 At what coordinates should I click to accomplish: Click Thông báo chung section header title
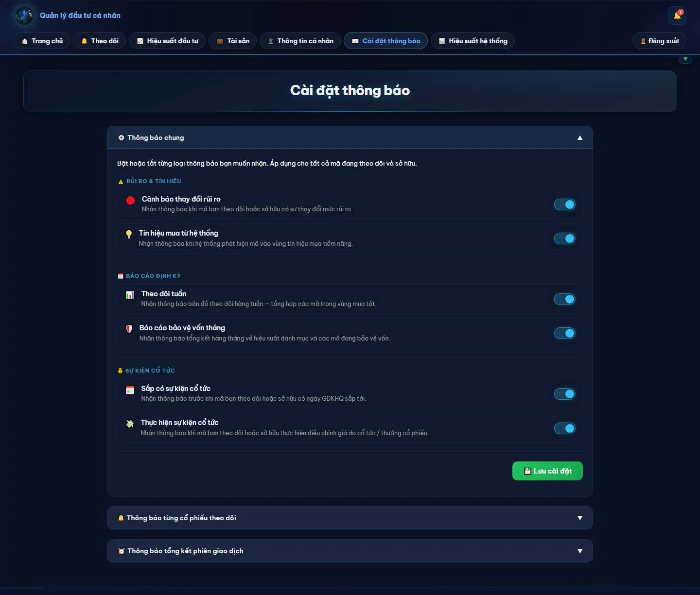[x=156, y=138]
